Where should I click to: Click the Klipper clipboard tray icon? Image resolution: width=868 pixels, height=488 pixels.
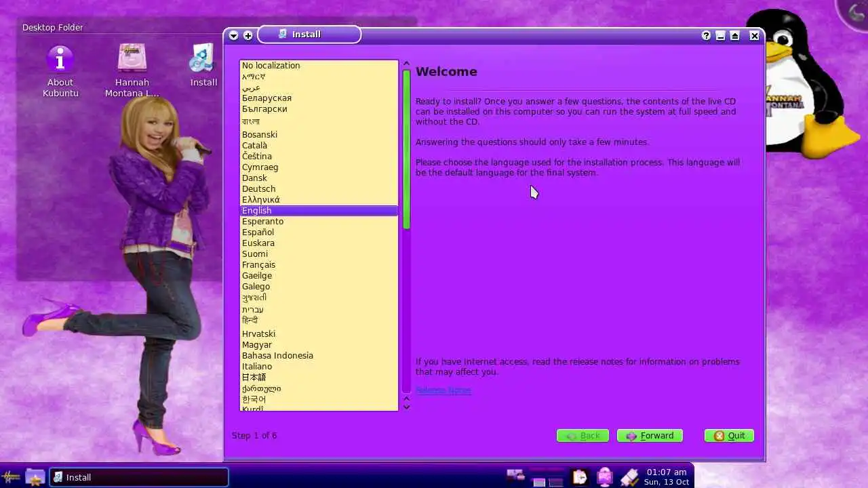pos(579,477)
